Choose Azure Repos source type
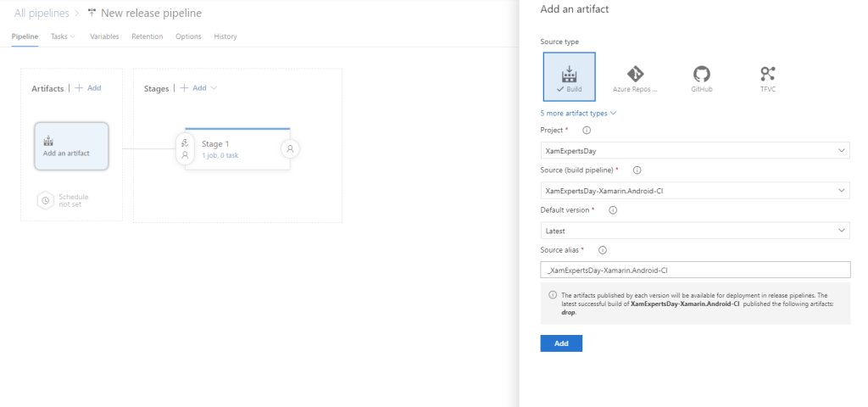 [x=635, y=76]
